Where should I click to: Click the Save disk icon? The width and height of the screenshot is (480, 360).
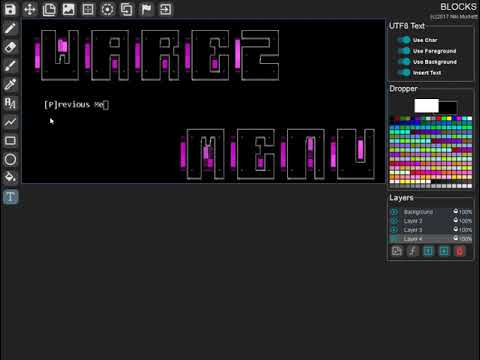10,9
